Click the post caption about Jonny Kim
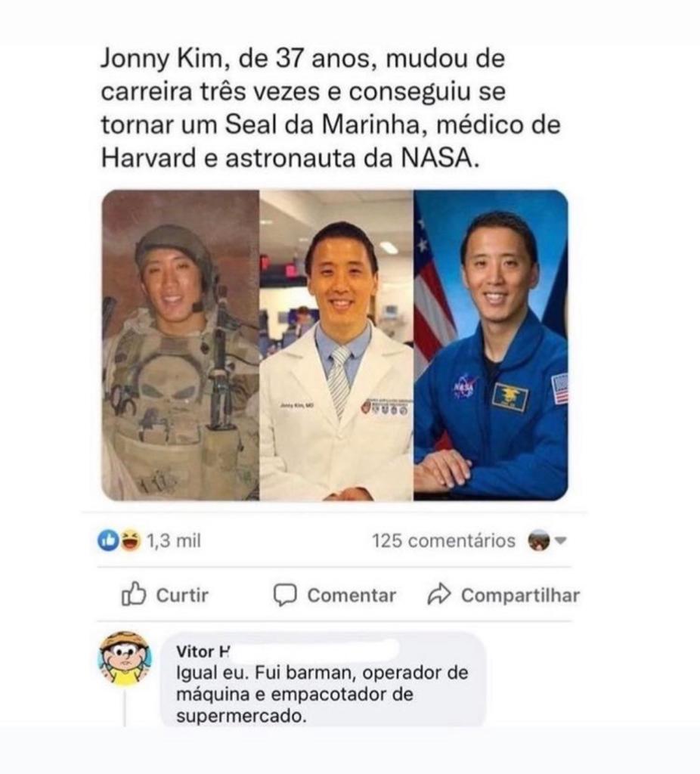 [330, 109]
